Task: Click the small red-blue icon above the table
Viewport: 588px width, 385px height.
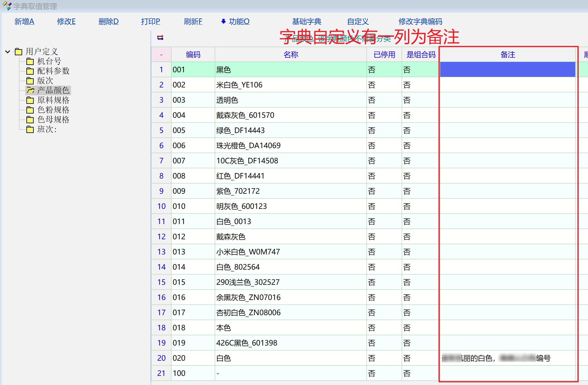Action: coord(160,38)
